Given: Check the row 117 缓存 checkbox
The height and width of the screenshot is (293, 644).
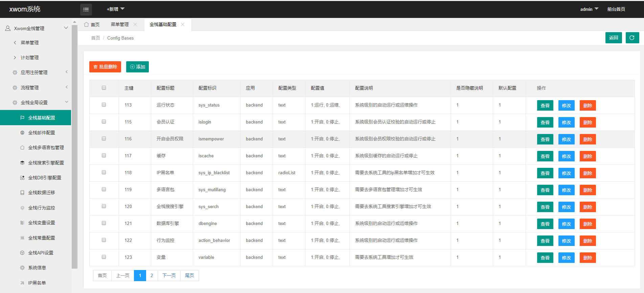Looking at the screenshot, I should (104, 155).
